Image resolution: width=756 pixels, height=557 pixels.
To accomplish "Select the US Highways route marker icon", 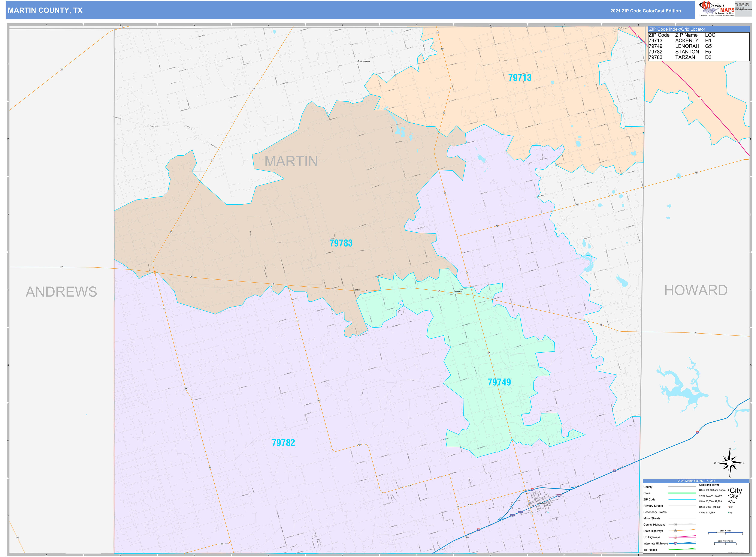I will 675,538.
